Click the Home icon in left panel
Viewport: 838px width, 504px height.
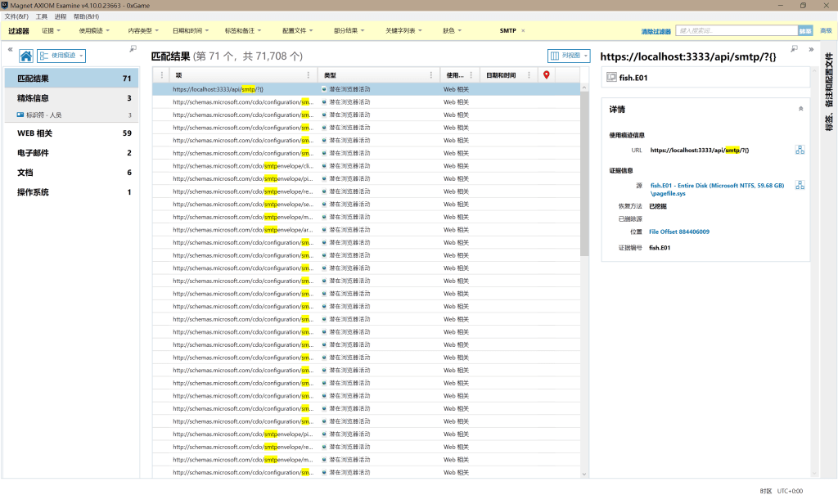pyautogui.click(x=26, y=56)
